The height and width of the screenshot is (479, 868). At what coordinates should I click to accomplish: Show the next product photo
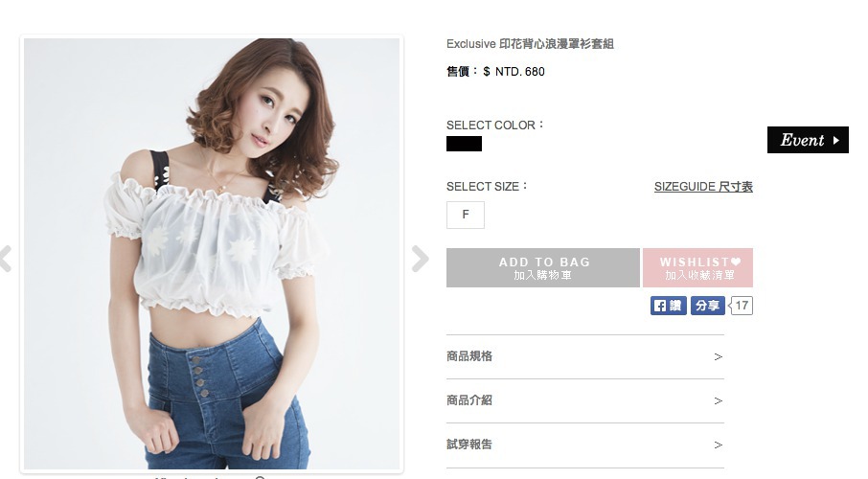(x=420, y=259)
